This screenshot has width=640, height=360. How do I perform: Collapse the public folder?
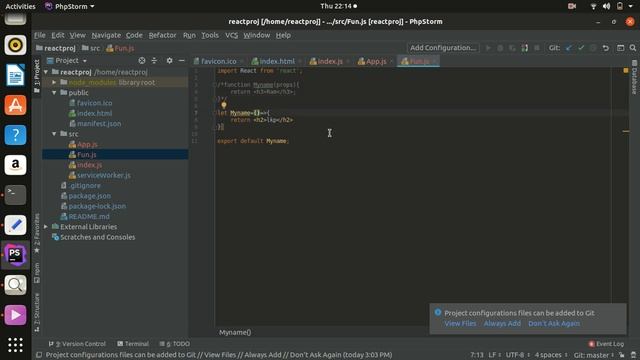click(54, 93)
